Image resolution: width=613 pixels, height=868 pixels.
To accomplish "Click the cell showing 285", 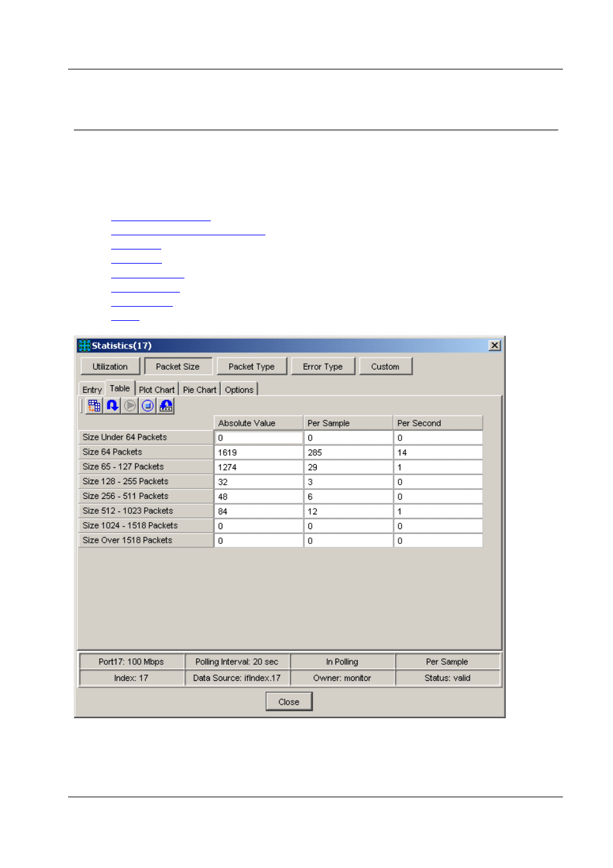I will [348, 453].
